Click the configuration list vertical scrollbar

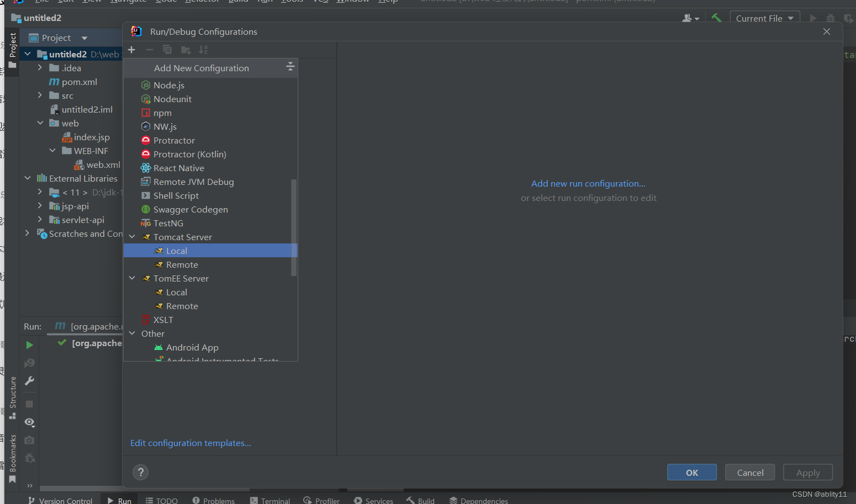click(294, 227)
